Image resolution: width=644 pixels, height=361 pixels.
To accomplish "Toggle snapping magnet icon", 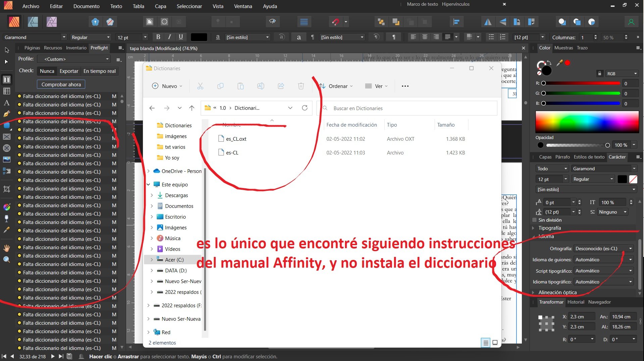I will click(335, 22).
